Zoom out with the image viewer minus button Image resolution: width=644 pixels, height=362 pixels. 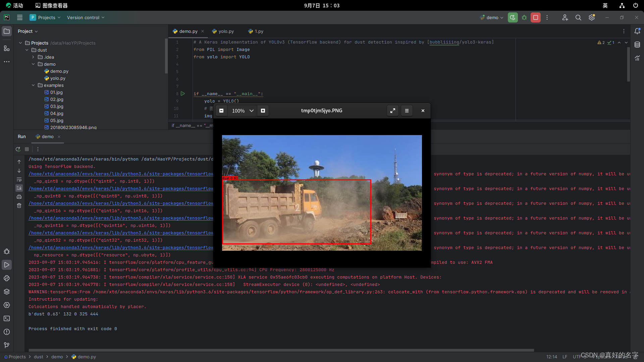[x=221, y=111]
